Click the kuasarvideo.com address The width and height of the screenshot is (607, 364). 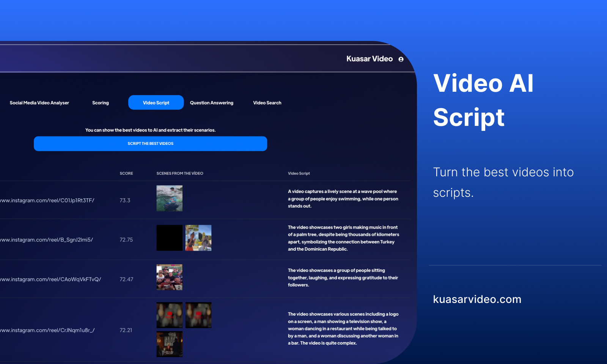(477, 299)
